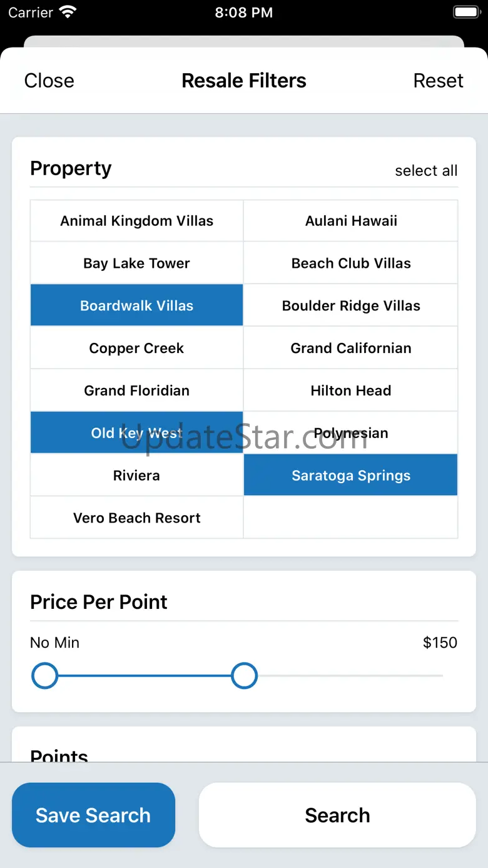Select the Copper Creek property
This screenshot has height=868, width=488.
136,348
